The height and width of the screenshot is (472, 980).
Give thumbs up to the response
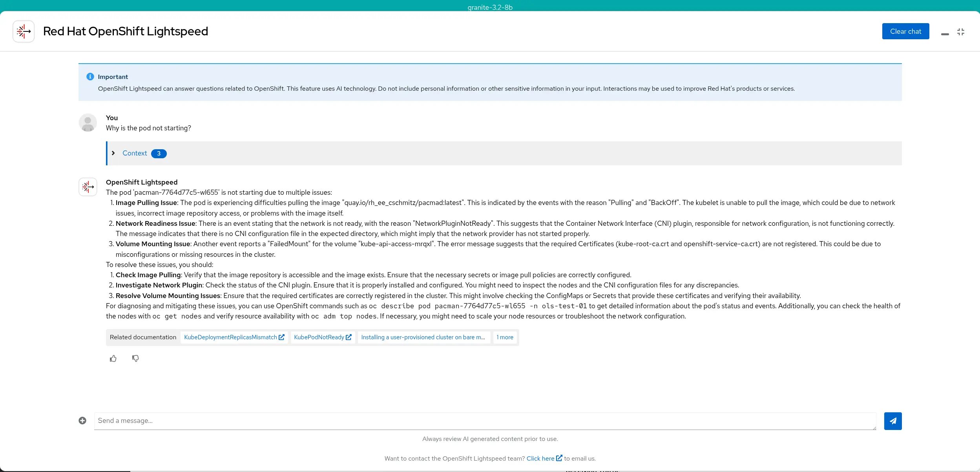(x=113, y=359)
